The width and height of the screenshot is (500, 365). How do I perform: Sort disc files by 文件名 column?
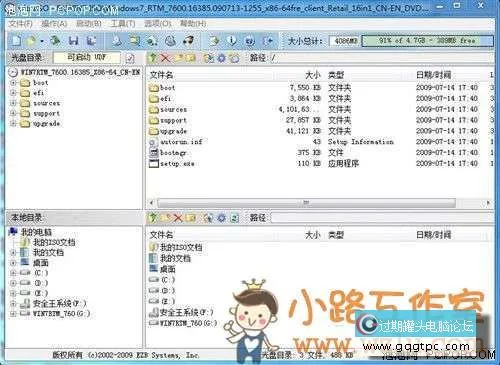161,75
